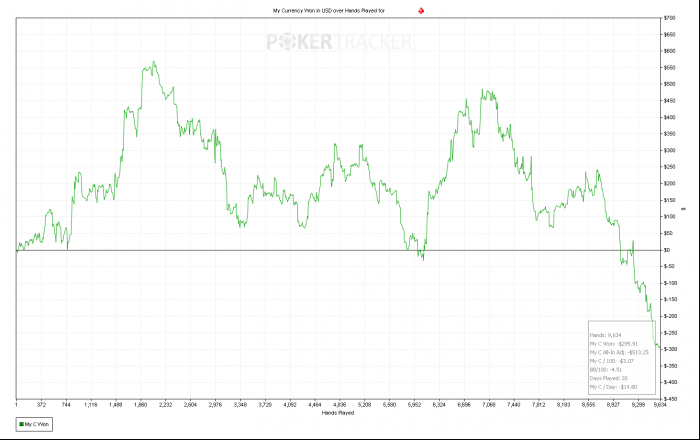Viewport: 700px width, 440px height.
Task: Click the 'My C Won: -$295.91' stat
Action: pyautogui.click(x=614, y=344)
